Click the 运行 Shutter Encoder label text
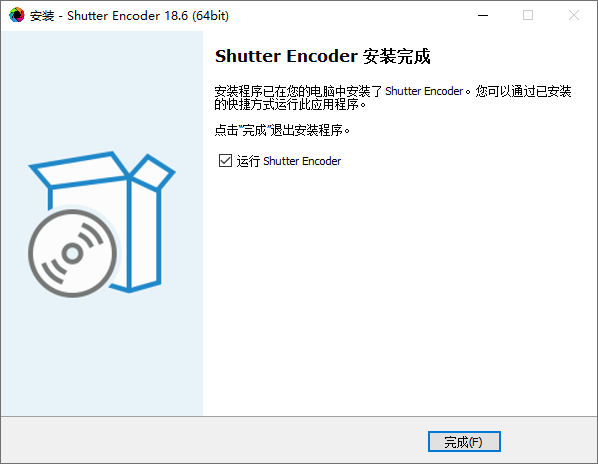Screen dimensions: 598x464 click(x=289, y=161)
